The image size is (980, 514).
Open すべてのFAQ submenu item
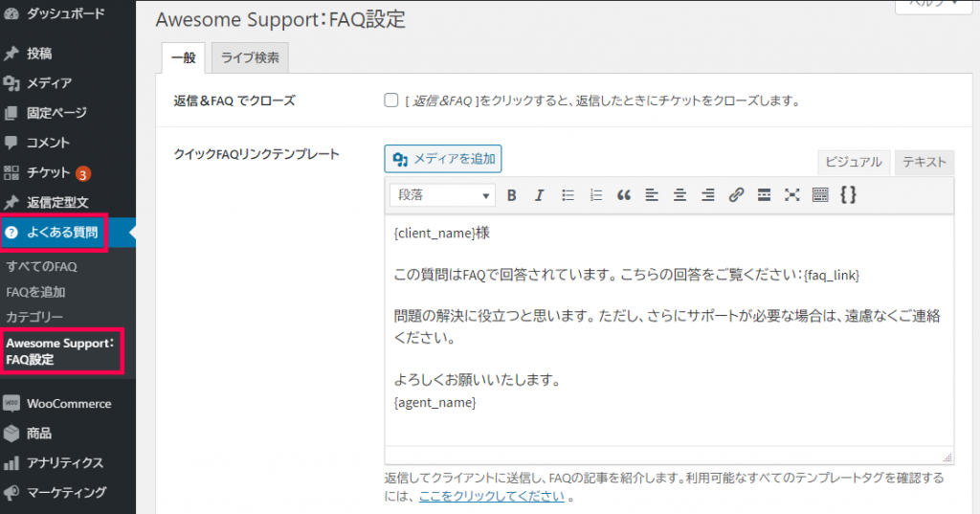click(x=42, y=266)
